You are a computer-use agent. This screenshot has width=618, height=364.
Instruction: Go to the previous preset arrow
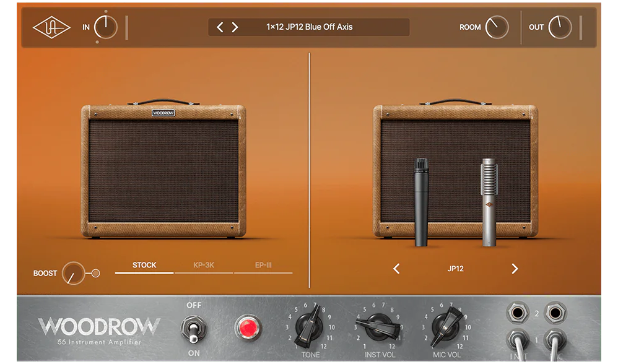tap(220, 27)
